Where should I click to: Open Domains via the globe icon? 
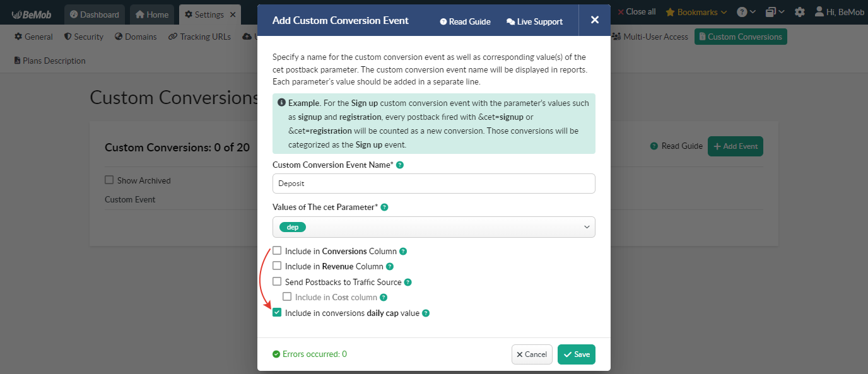(x=118, y=37)
